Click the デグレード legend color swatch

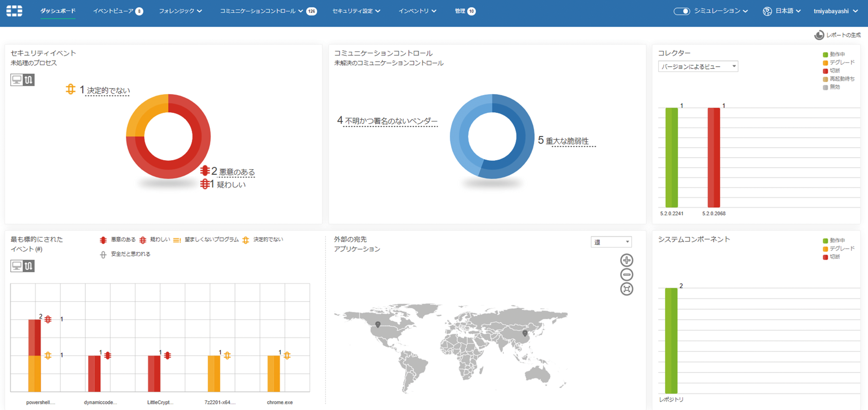[x=825, y=62]
